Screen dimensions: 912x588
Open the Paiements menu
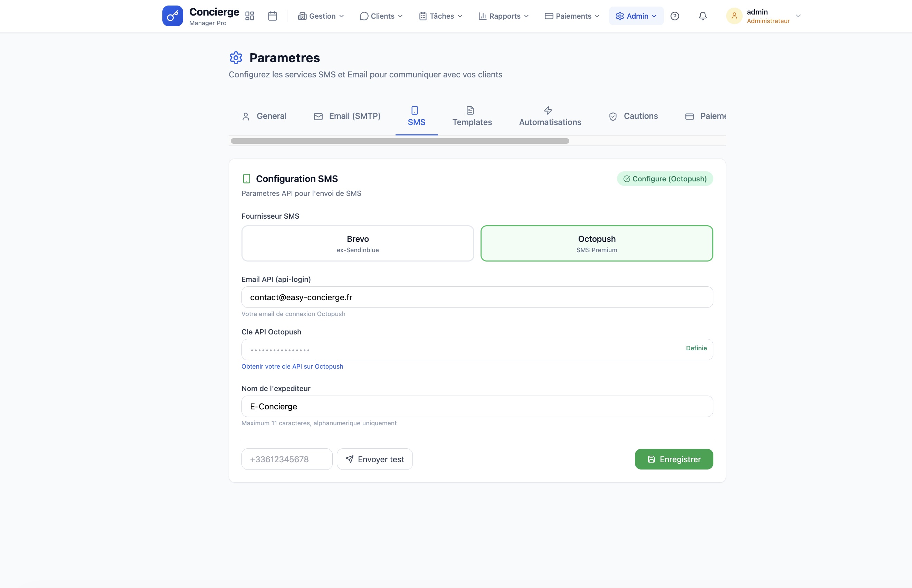point(571,16)
